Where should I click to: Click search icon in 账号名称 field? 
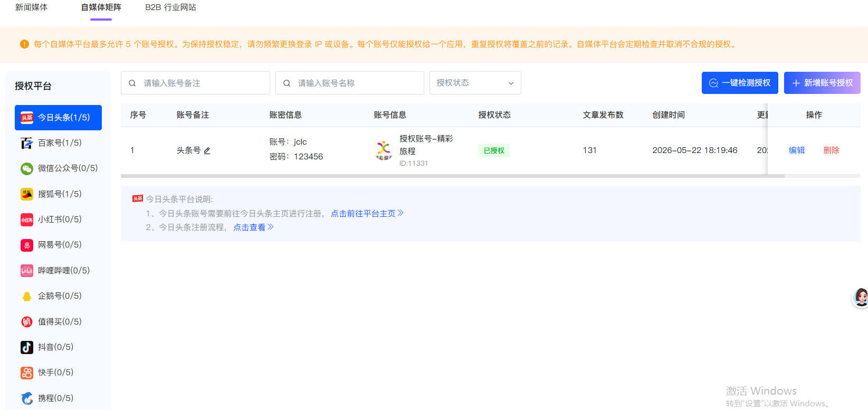(287, 83)
